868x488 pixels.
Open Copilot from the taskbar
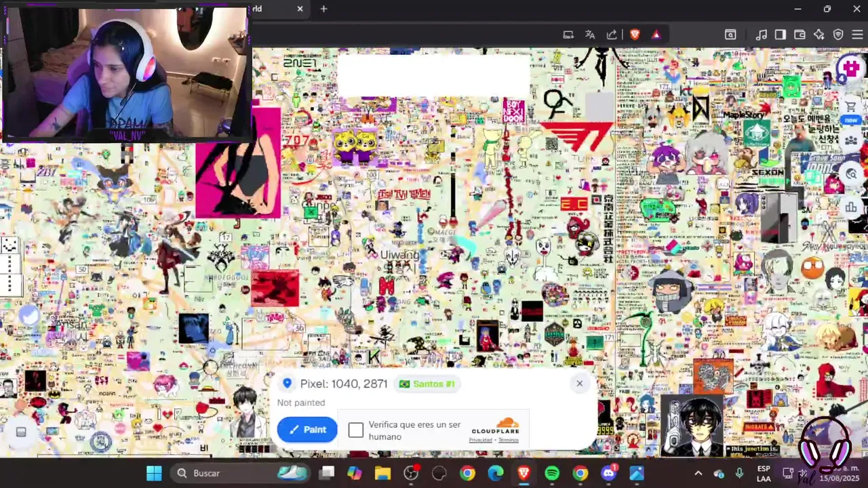click(355, 473)
